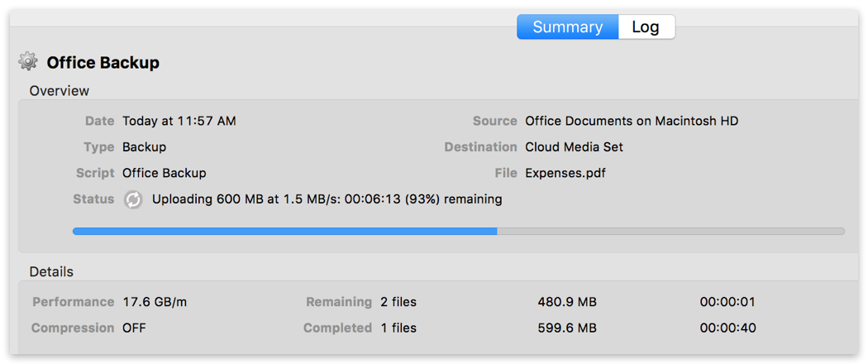Screen dimensions: 868x364
Task: Click the Compression value OFF
Action: tap(134, 328)
